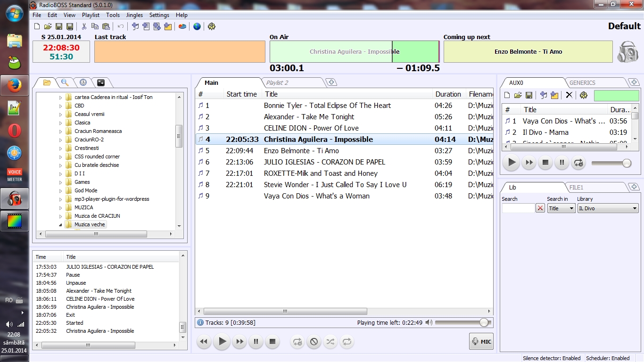This screenshot has height=362, width=644.
Task: Expand the Muzica de CRACIUN folder
Action: [60, 216]
